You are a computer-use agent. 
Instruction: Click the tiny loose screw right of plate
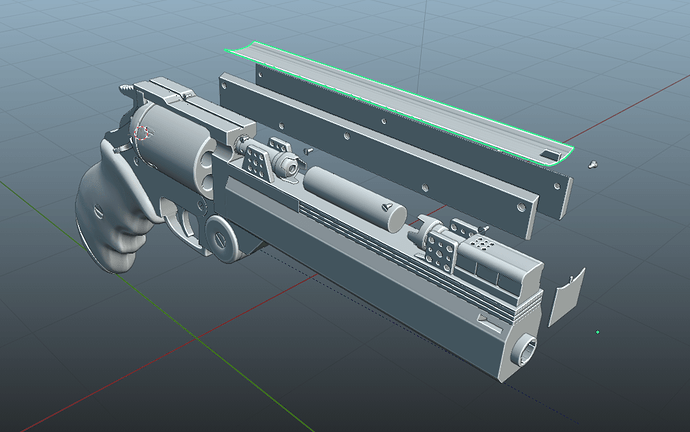click(x=594, y=163)
